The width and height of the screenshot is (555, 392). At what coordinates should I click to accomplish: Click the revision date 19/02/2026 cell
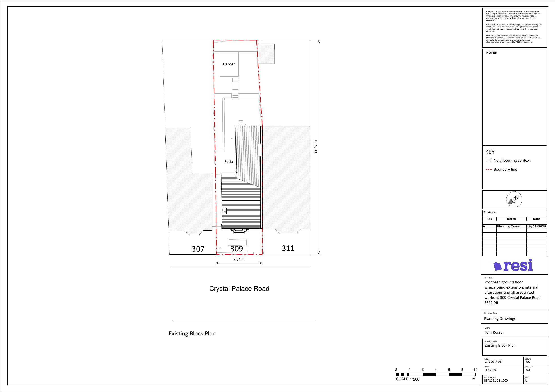click(536, 226)
